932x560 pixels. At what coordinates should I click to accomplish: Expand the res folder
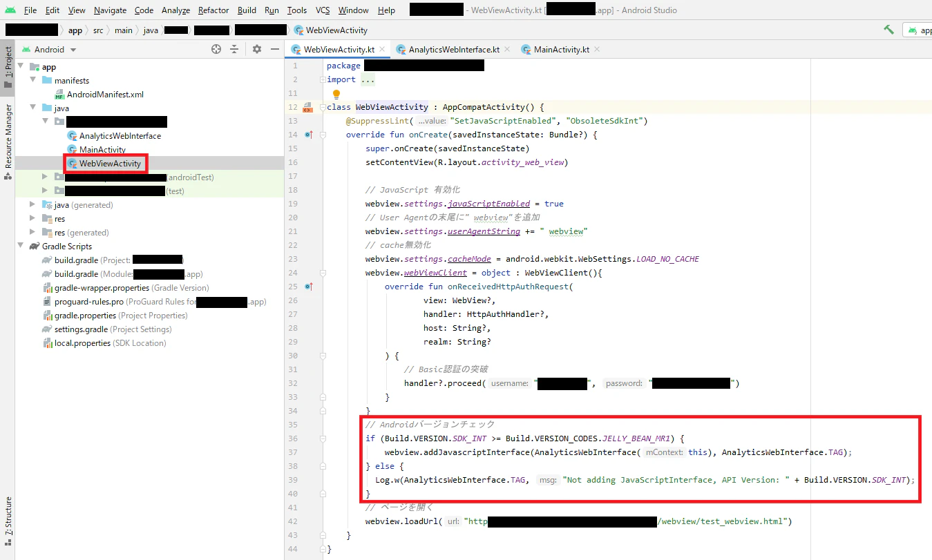click(x=32, y=218)
